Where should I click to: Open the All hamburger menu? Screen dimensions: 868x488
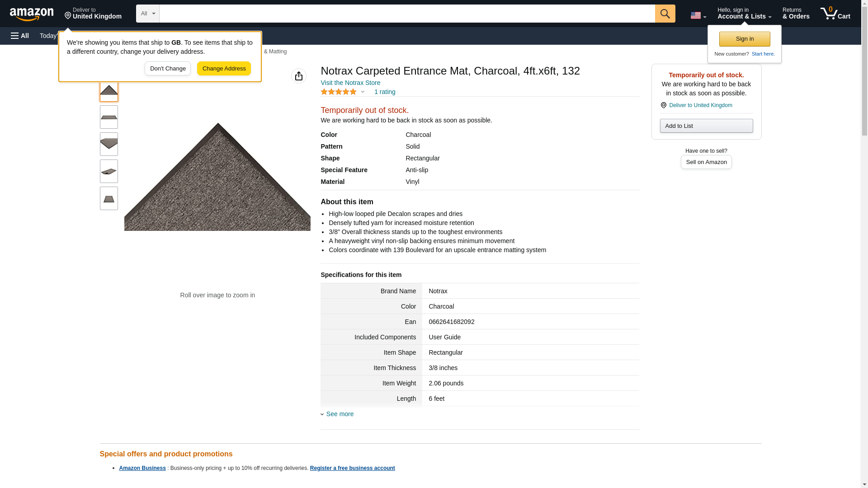click(x=20, y=36)
